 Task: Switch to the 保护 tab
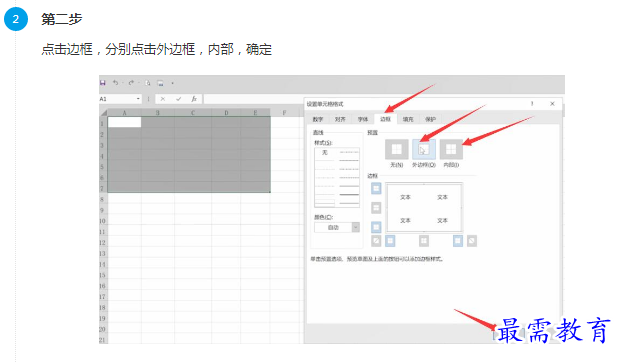(x=430, y=119)
